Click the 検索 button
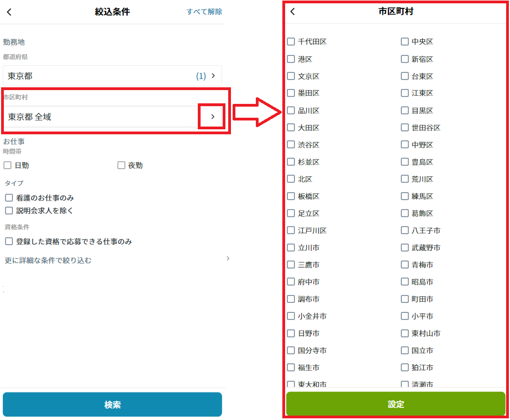Viewport: 510px width, 420px height. pyautogui.click(x=112, y=405)
